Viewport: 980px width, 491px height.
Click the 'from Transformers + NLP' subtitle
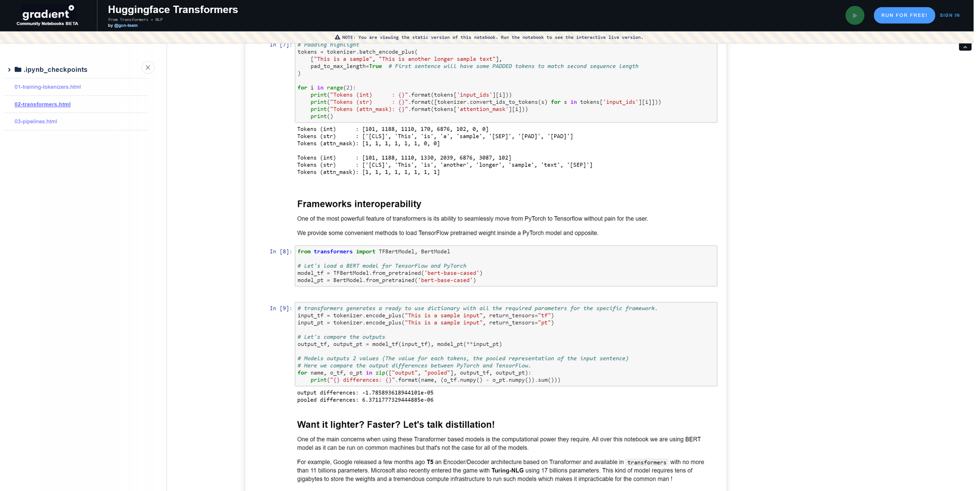pos(135,20)
